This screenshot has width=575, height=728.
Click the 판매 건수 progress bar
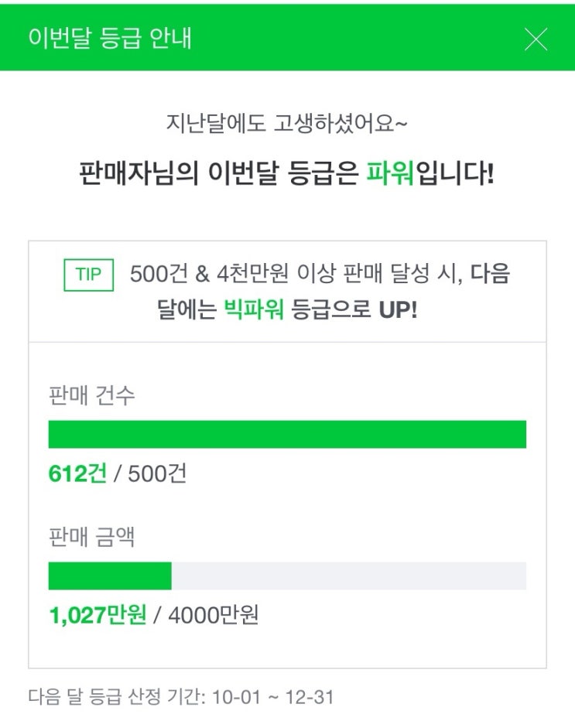point(287,435)
